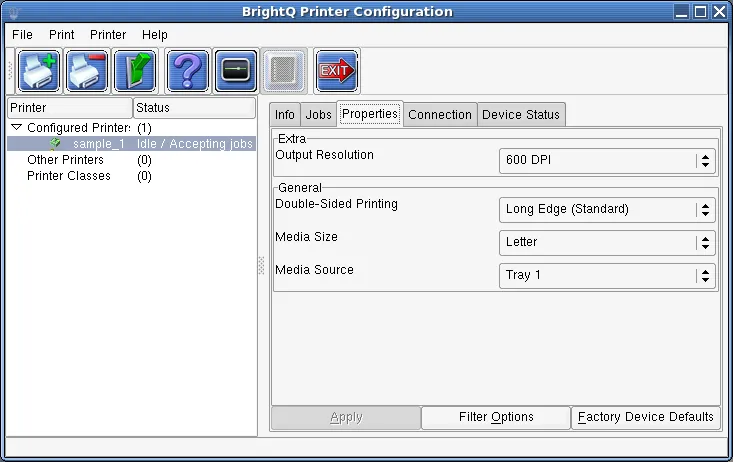Click the Double-Sided Printing label
Image resolution: width=733 pixels, height=462 pixels.
coord(336,204)
